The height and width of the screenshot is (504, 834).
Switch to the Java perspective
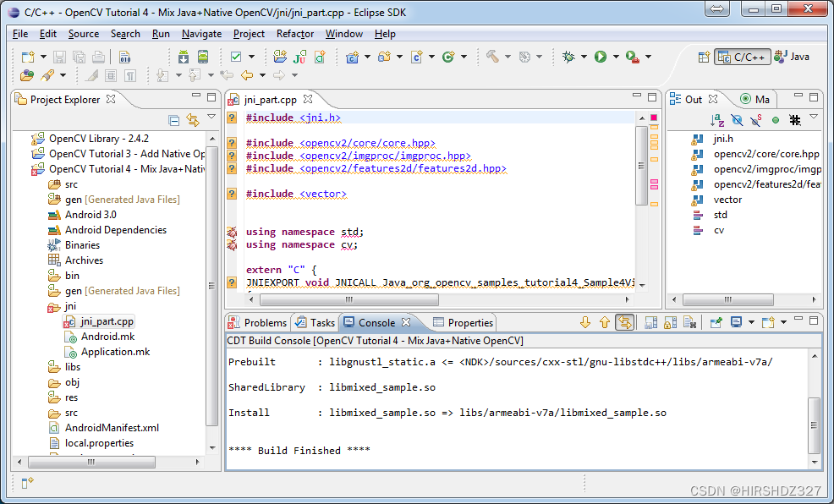click(x=793, y=57)
